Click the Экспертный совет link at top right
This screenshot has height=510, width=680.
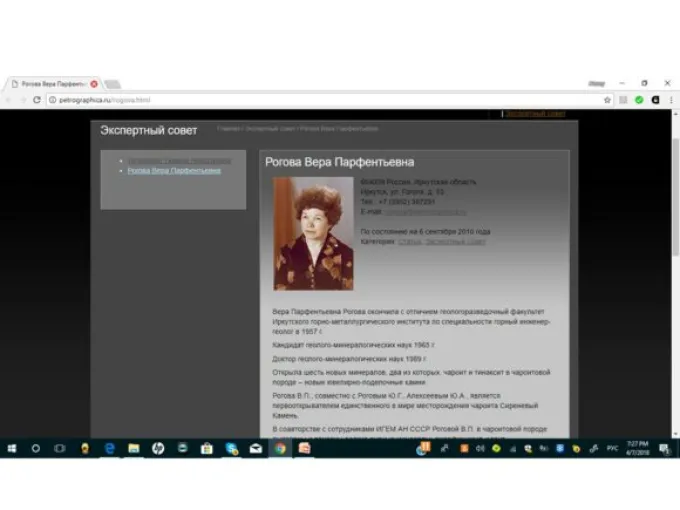point(535,114)
